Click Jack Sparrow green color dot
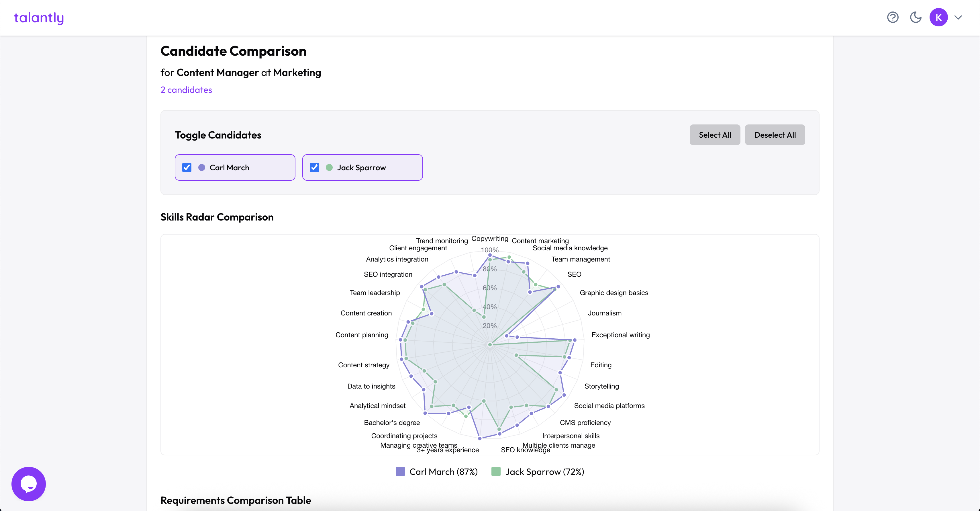 tap(329, 167)
